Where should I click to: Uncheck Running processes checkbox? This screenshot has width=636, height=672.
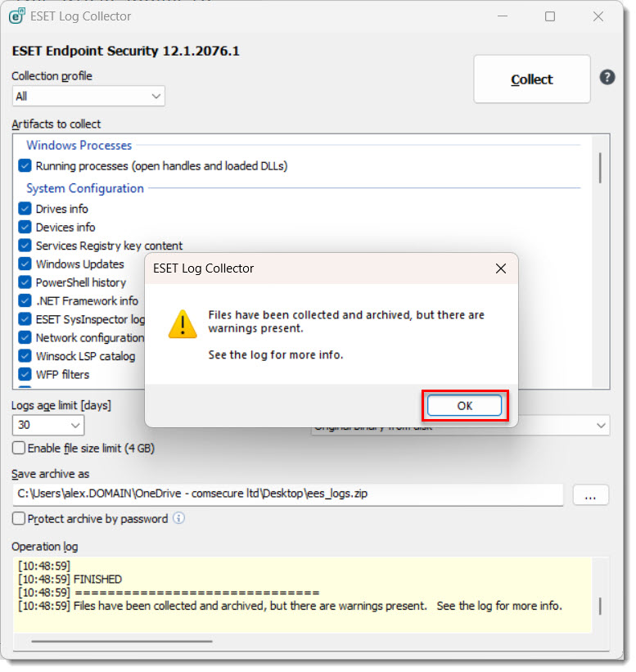coord(25,167)
